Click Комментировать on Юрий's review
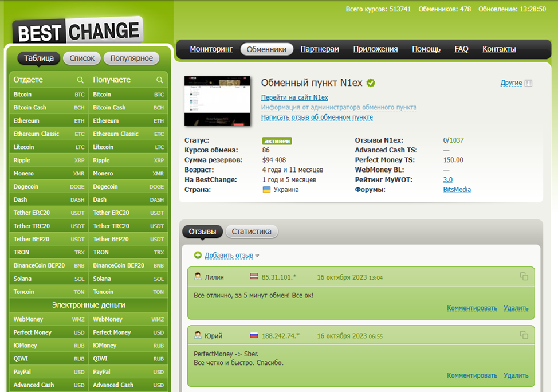 coord(472,375)
